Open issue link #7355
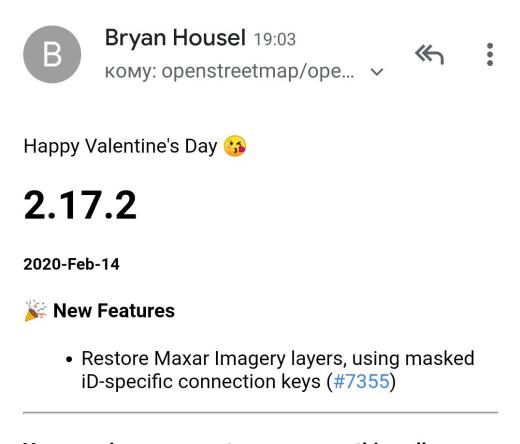This screenshot has width=520, height=444. click(361, 381)
